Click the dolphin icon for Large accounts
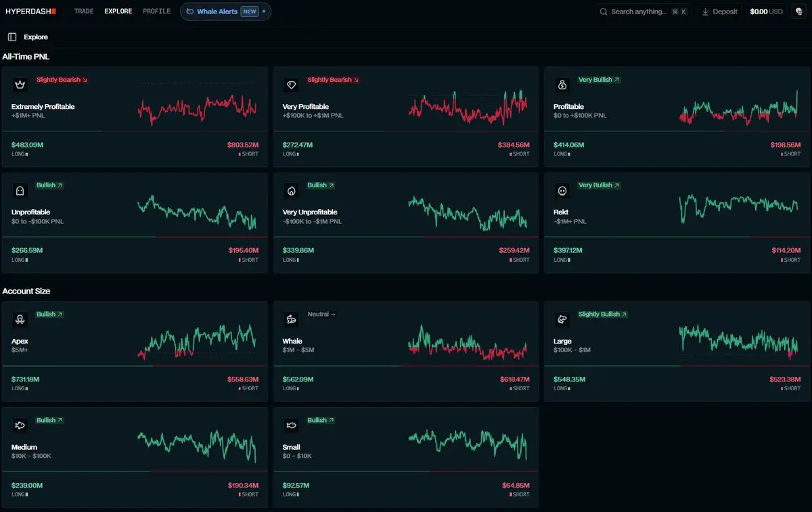 pos(562,320)
